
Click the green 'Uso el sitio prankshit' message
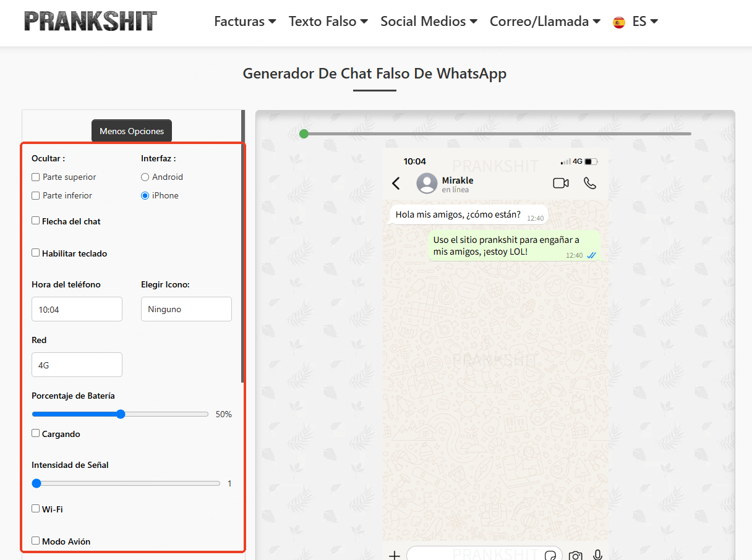[515, 246]
